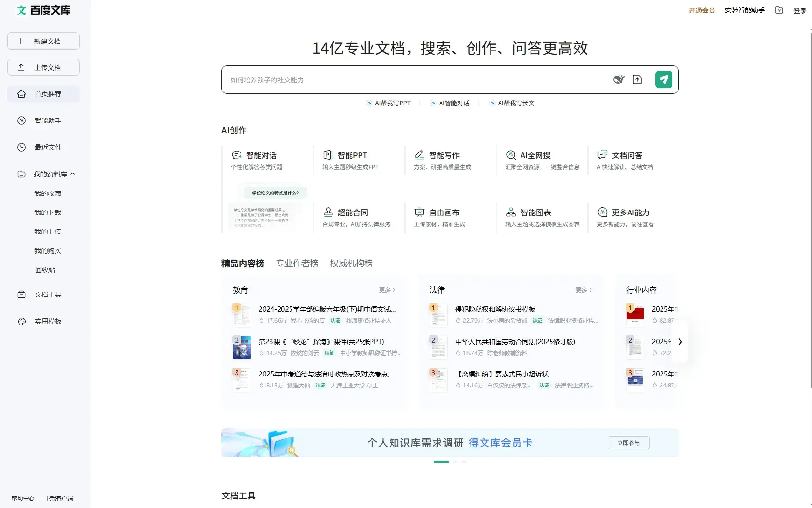The height and width of the screenshot is (508, 812).
Task: Switch to the 精品内容榜 tab
Action: (243, 264)
